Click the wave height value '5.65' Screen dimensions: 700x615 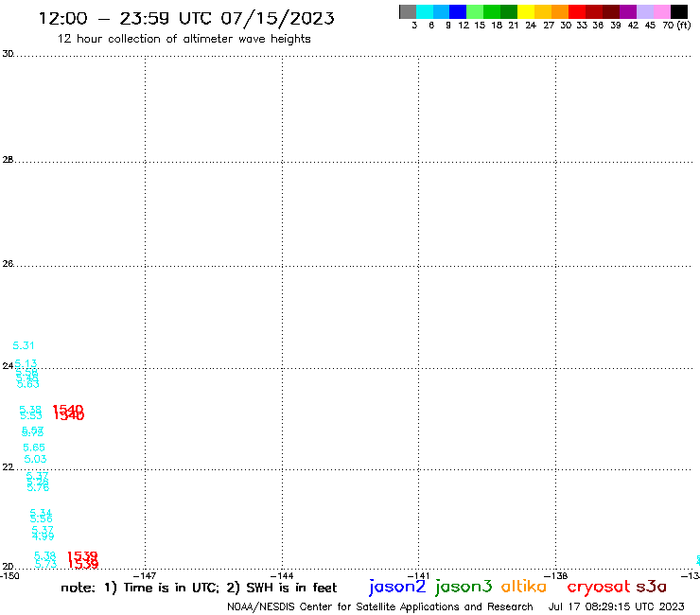34,448
